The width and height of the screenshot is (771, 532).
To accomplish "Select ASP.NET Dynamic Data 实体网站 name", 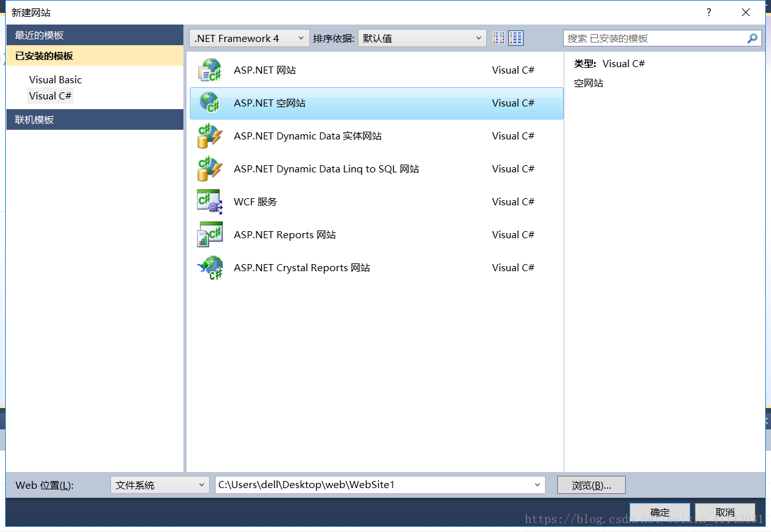I will 307,136.
